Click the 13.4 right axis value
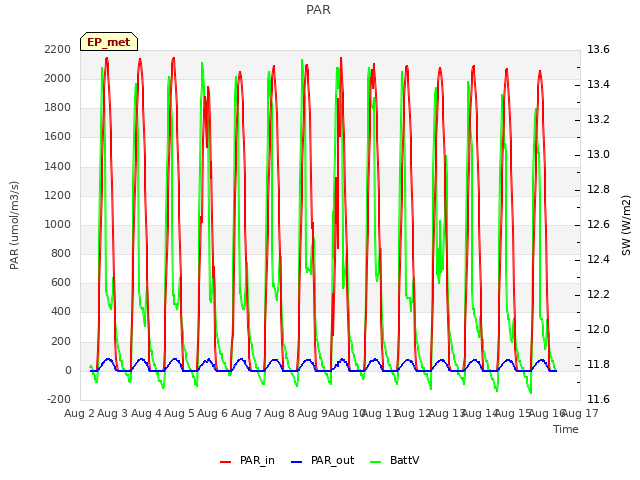This screenshot has width=640, height=480. [598, 84]
